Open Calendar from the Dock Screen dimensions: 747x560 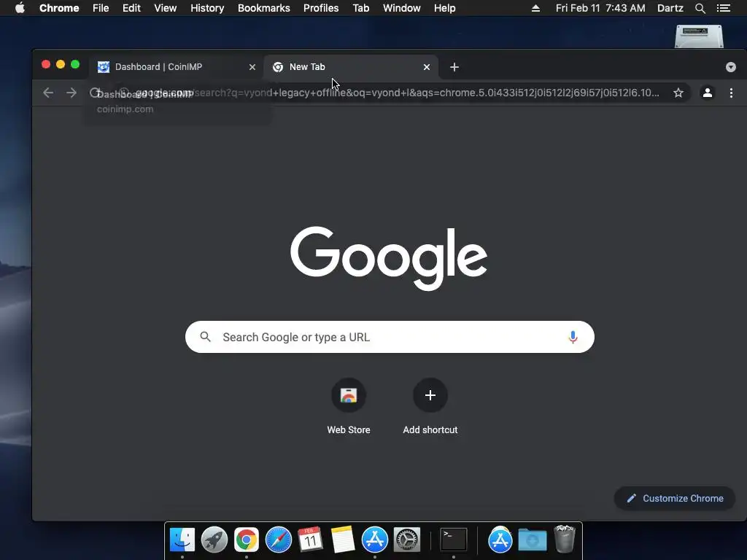click(311, 540)
